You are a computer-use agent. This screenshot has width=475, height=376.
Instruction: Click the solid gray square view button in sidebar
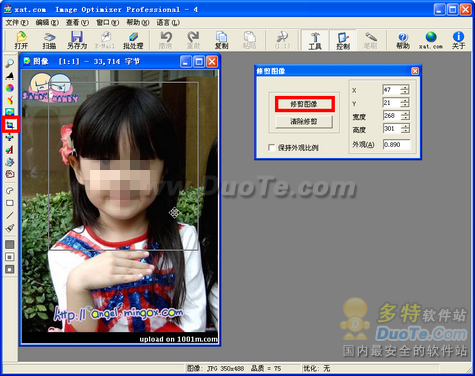click(10, 244)
